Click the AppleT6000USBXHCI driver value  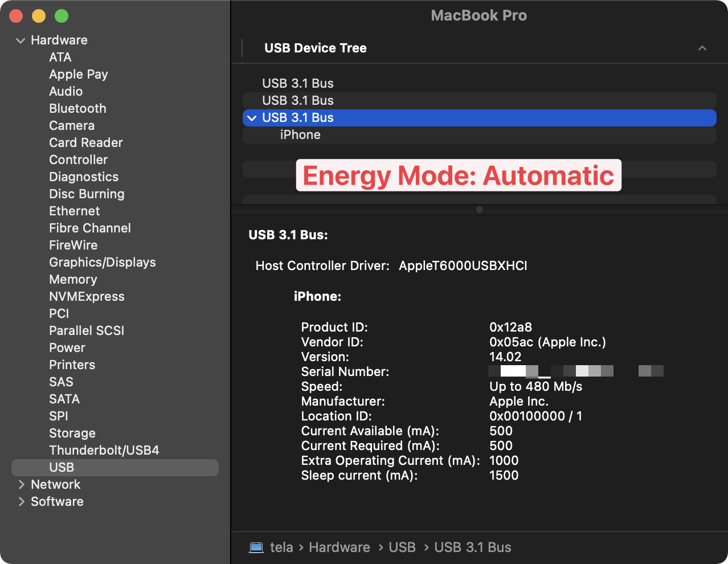[463, 266]
